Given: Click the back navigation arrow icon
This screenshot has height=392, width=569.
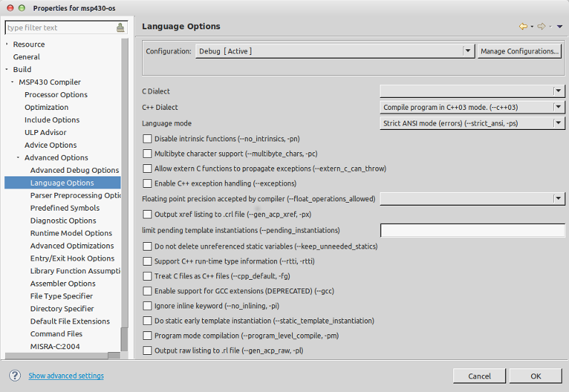Looking at the screenshot, I should click(x=523, y=26).
